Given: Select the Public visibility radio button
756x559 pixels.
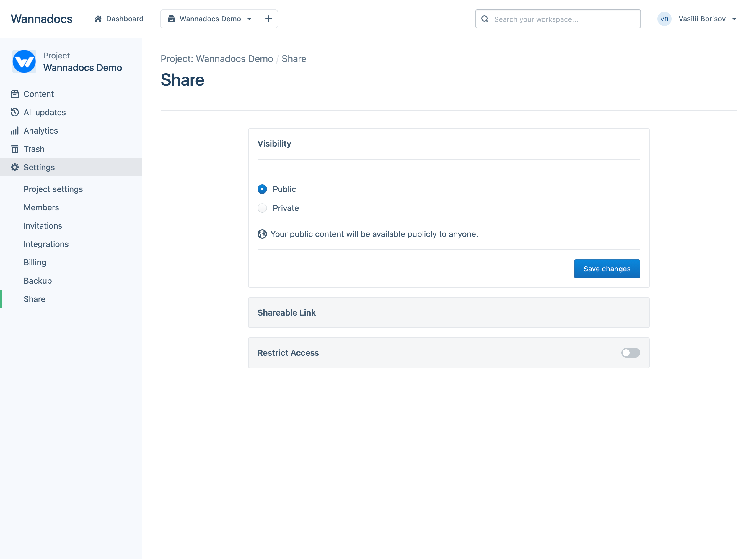Looking at the screenshot, I should click(262, 189).
